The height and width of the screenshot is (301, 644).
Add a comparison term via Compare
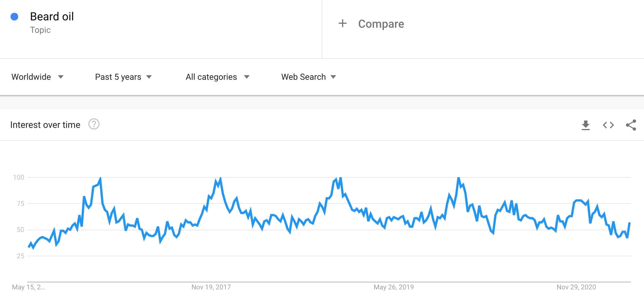(381, 24)
